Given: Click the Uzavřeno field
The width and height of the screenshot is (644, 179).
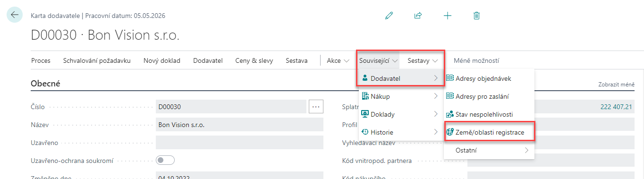Looking at the screenshot, I should pos(239,143).
